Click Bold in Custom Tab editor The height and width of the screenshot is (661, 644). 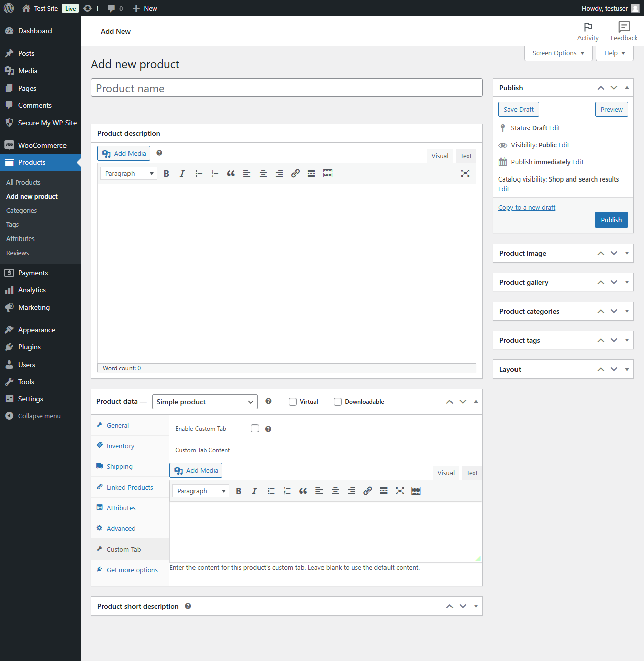239,491
